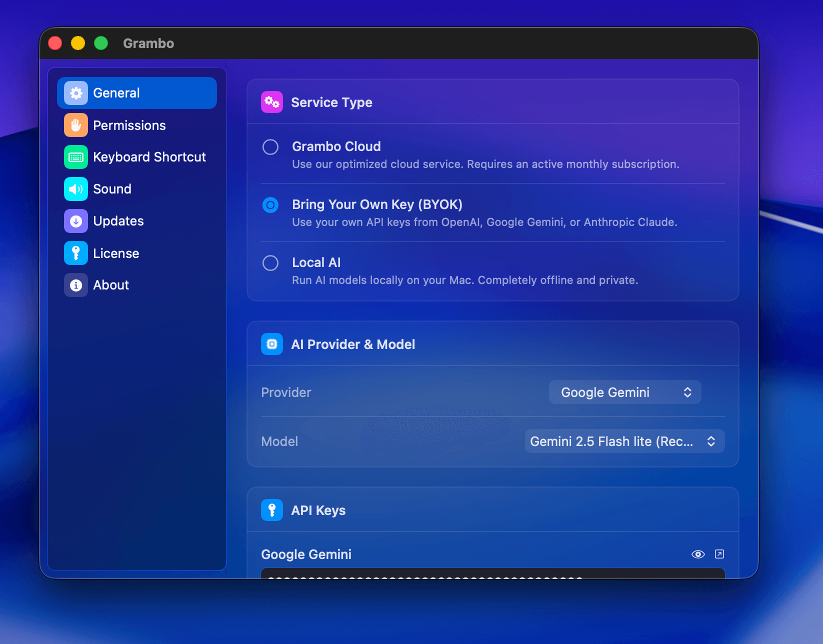Viewport: 823px width, 644px height.
Task: Switch to the Updates tab
Action: tap(137, 221)
